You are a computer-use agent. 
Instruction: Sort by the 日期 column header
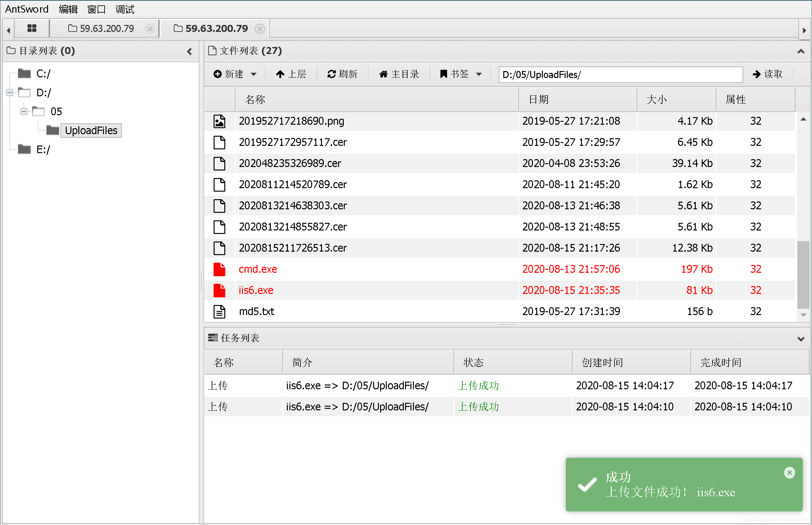578,99
